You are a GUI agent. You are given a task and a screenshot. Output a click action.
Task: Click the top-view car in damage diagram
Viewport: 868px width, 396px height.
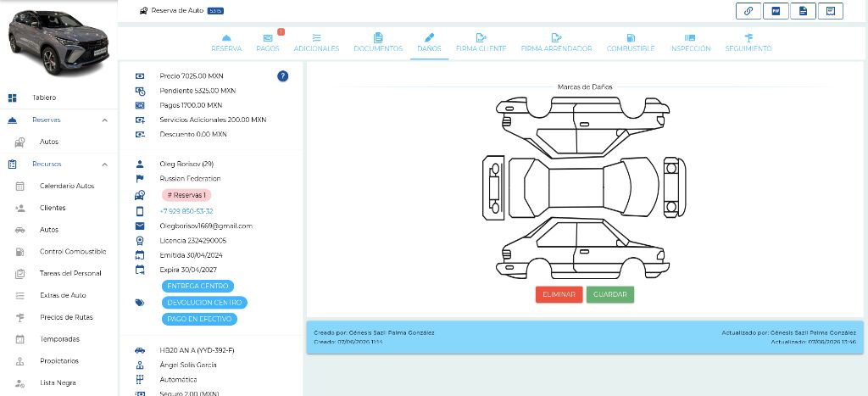(584, 187)
